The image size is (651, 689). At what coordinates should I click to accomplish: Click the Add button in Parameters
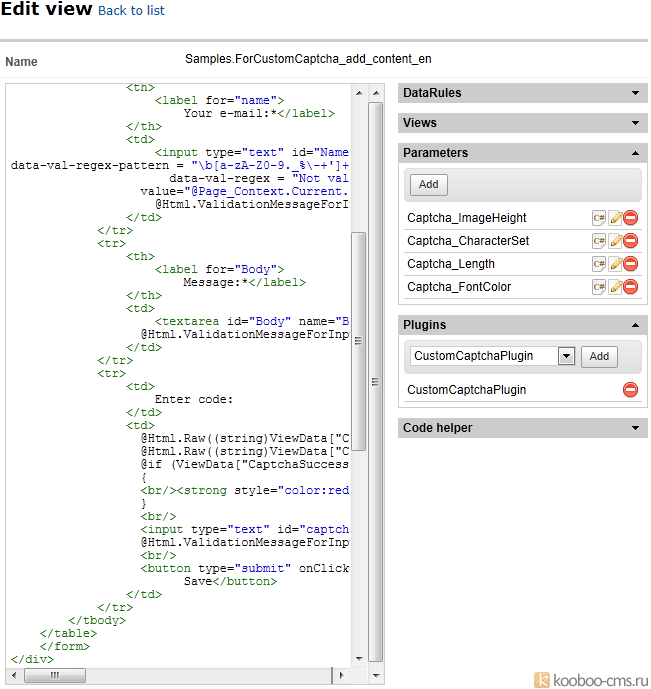pyautogui.click(x=429, y=185)
